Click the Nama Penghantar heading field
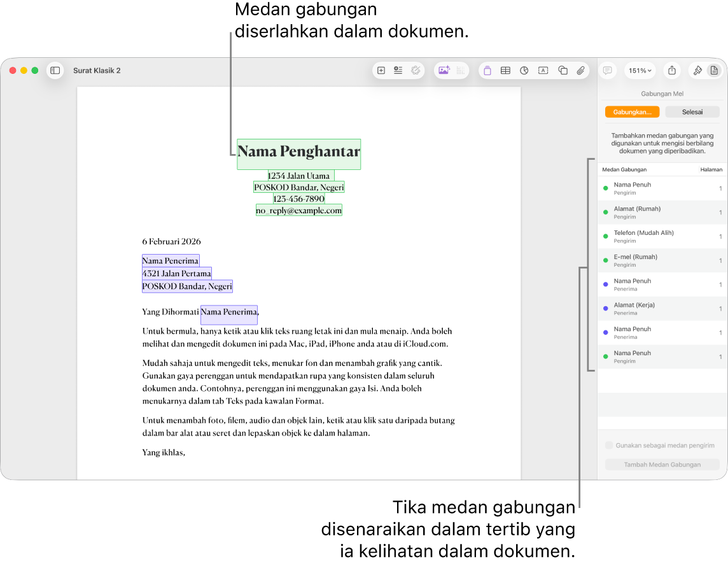Screen dimensions: 728x564 pyautogui.click(x=299, y=154)
